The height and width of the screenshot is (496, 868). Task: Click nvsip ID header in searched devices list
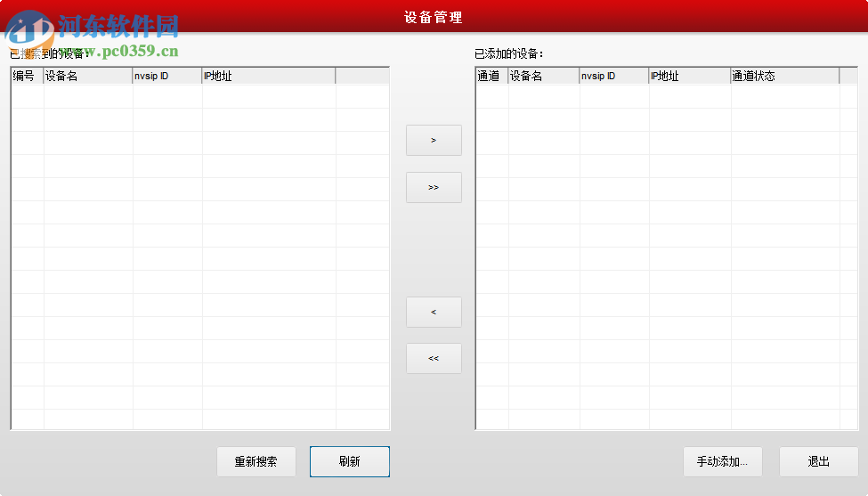pos(167,76)
